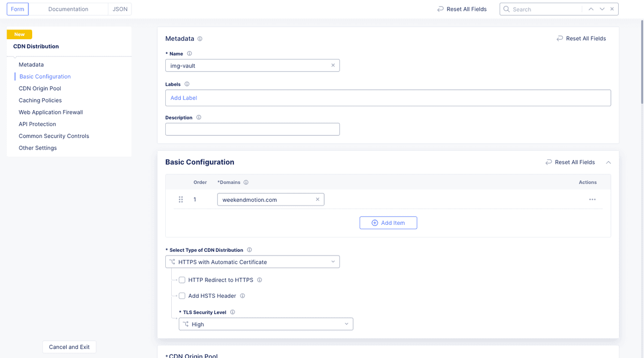
Task: Click the search next result down arrow
Action: (602, 9)
